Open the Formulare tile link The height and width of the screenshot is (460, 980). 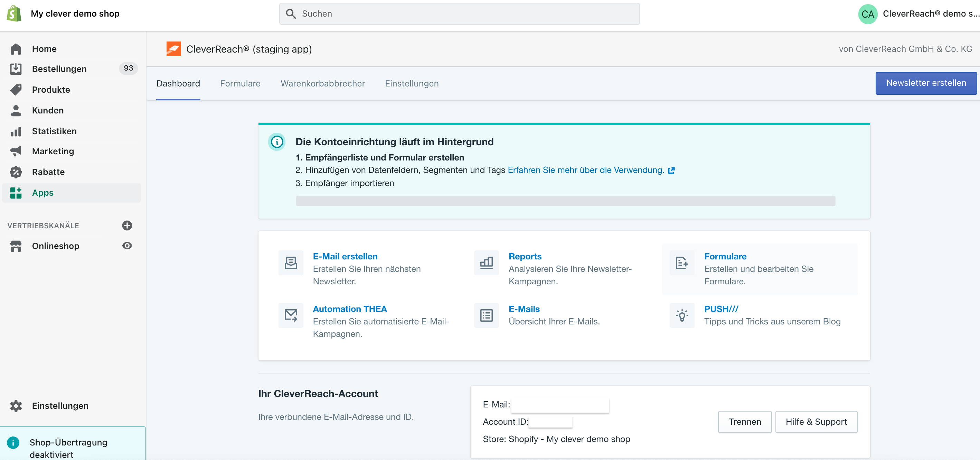coord(725,256)
